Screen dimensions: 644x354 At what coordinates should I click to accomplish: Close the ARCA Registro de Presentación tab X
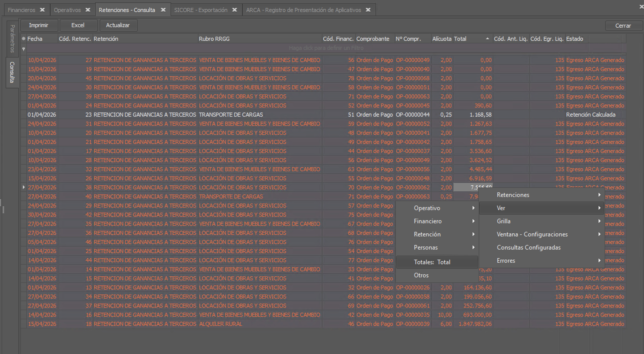[x=368, y=10]
